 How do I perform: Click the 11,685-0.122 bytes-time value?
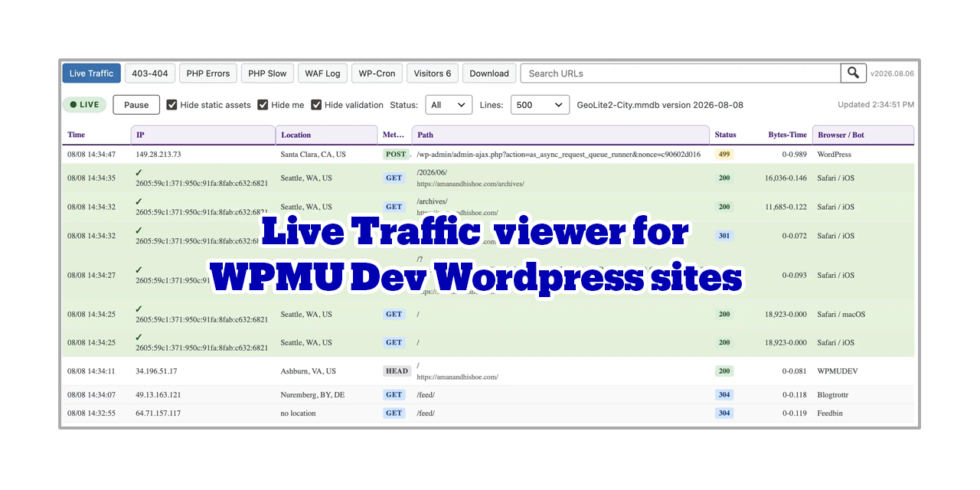[786, 207]
